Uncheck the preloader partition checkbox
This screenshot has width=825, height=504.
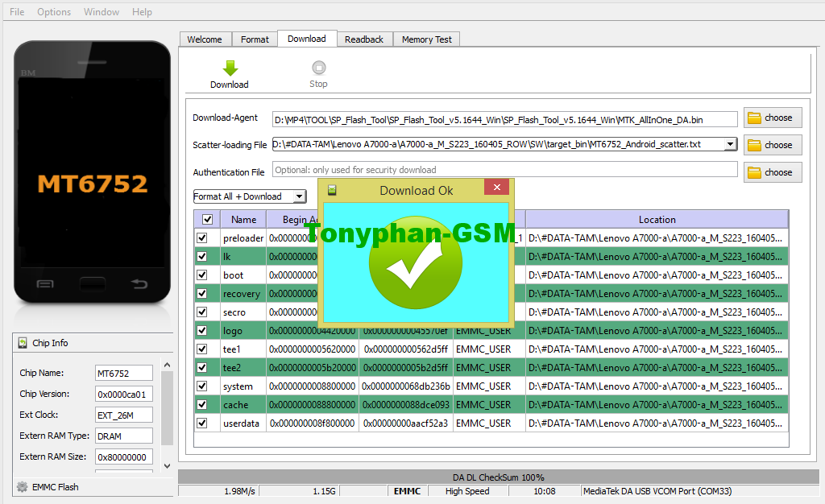201,238
